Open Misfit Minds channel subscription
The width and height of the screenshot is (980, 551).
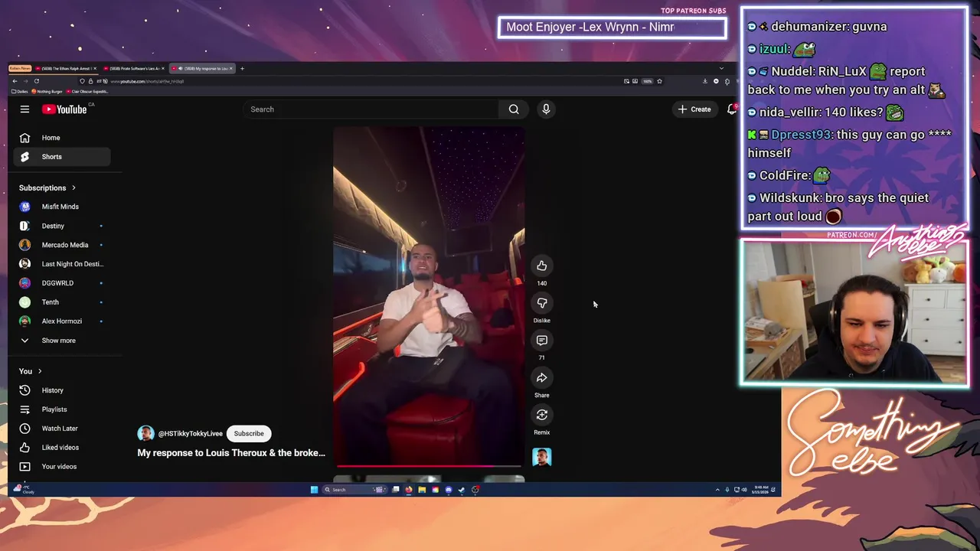[61, 207]
